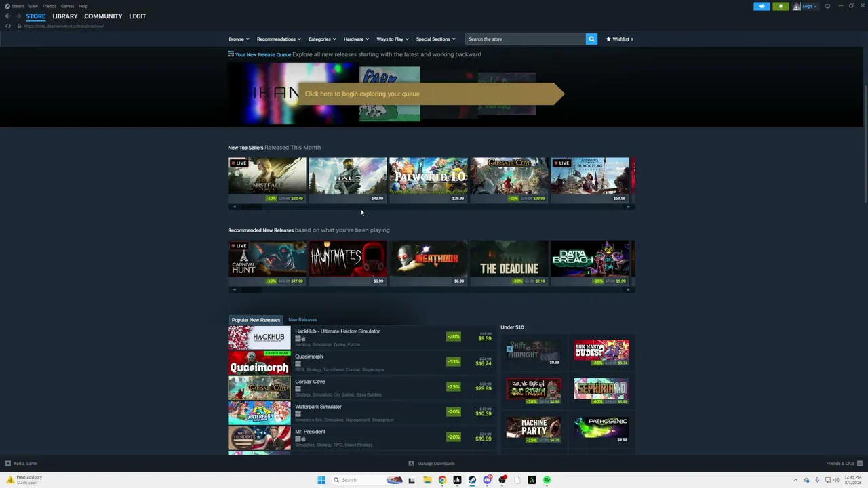Switch to the LIBRARY tab
Screen dimensions: 868x488
tap(65, 16)
